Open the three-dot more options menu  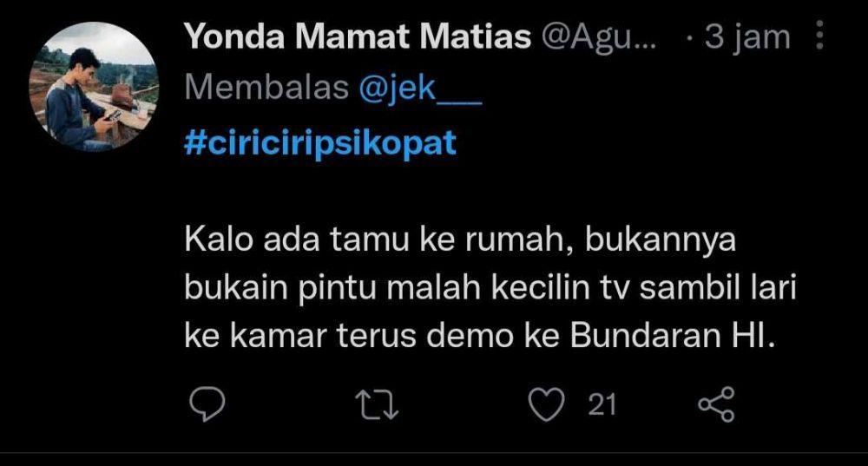[820, 36]
